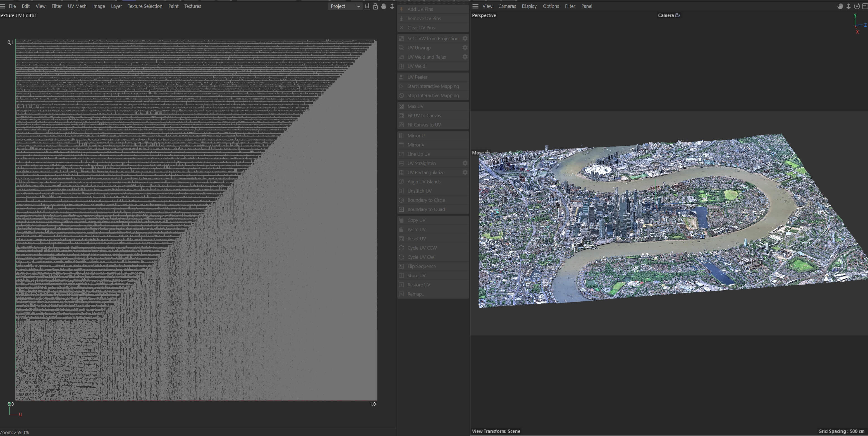Click the Mirror V icon
The width and height of the screenshot is (868, 436).
coord(401,145)
